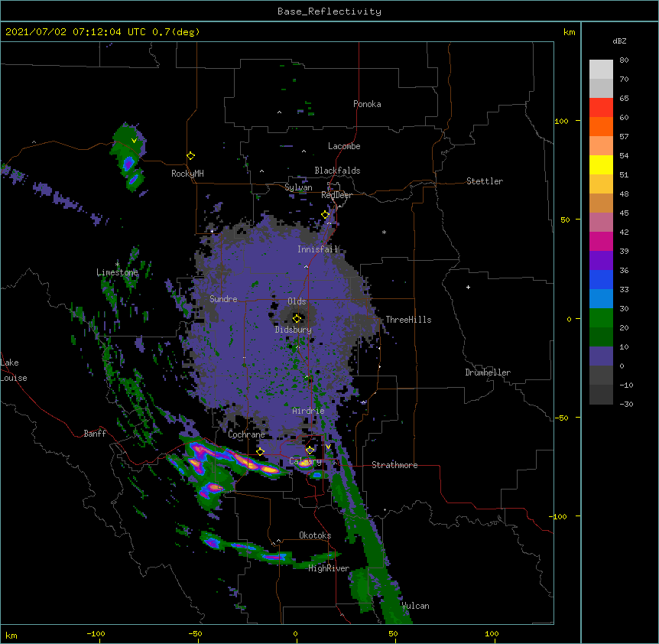The image size is (659, 644).
Task: Click the blue storm cell core northwest of RockyMH
Action: click(x=128, y=162)
